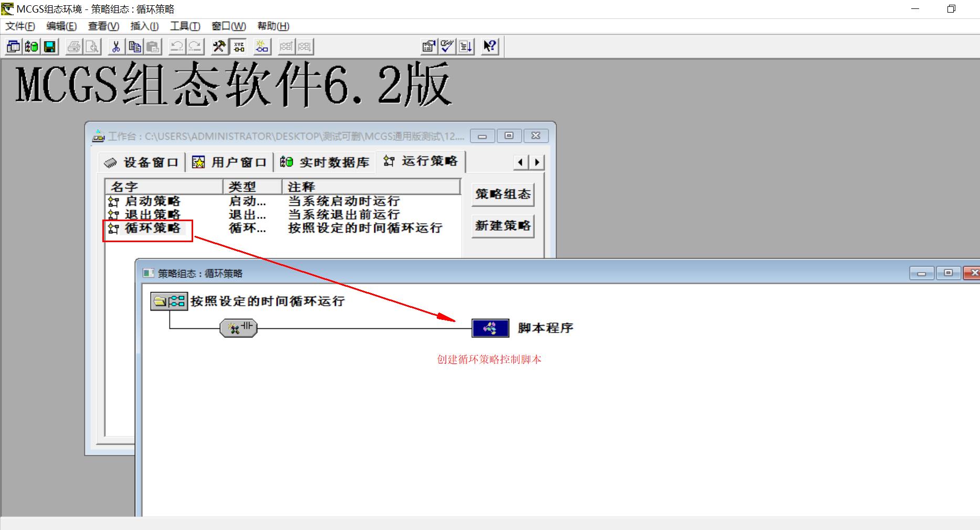Open the 工具(T) menu

(x=185, y=26)
